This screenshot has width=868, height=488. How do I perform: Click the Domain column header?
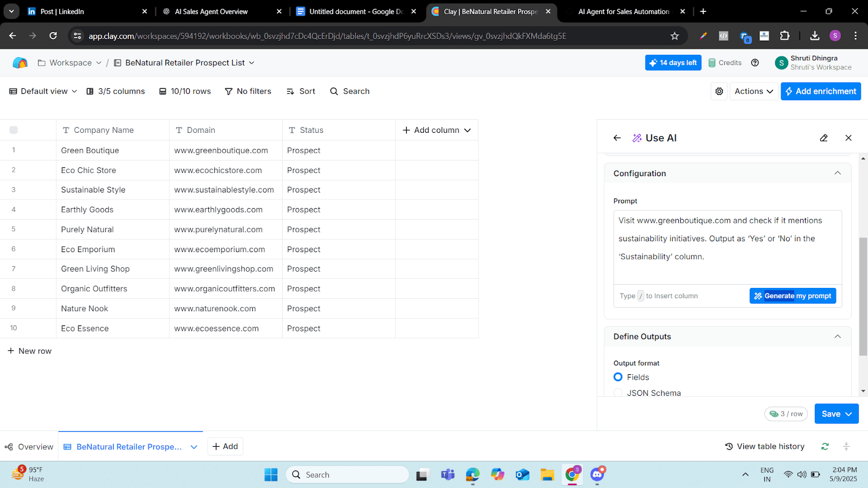point(226,130)
